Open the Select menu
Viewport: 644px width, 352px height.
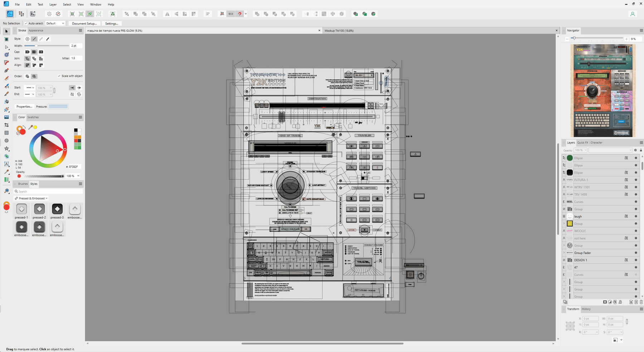coord(67,5)
